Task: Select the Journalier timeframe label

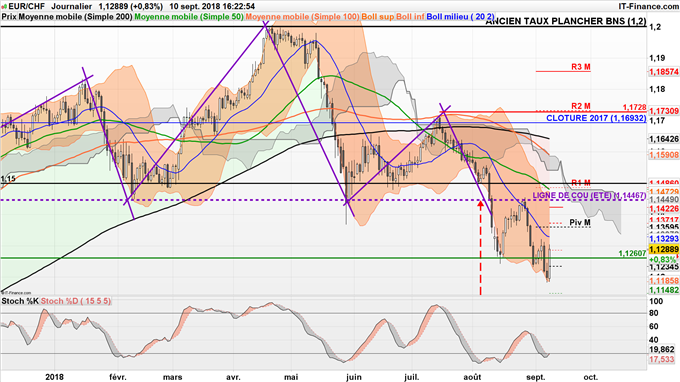Action: point(72,7)
